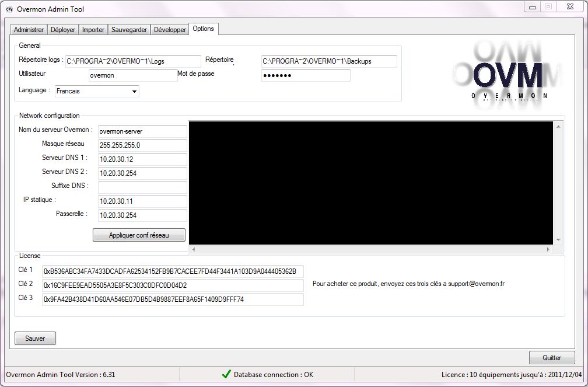Select the Clé 2 license key field

click(x=173, y=285)
